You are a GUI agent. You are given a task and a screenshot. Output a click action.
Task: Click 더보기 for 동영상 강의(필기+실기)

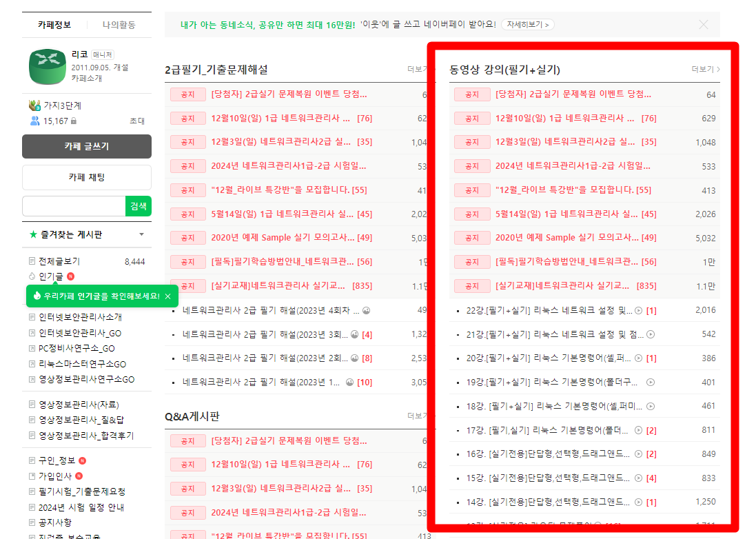[x=706, y=70]
